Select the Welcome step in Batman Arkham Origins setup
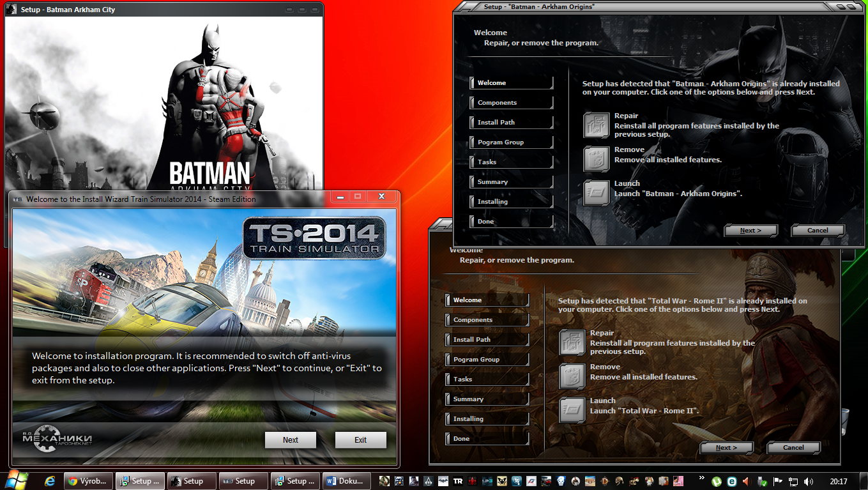The height and width of the screenshot is (490, 868). pos(511,83)
